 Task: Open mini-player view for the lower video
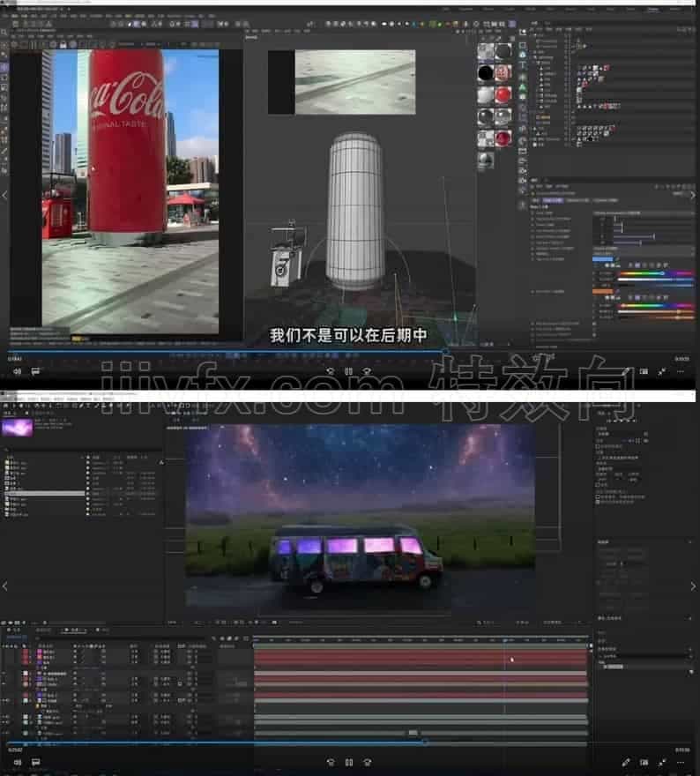coord(644,762)
